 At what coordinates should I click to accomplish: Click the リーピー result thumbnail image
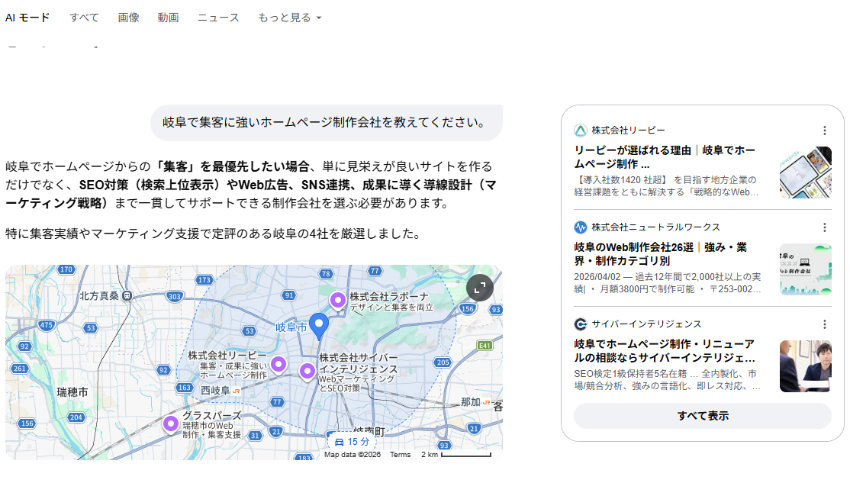pyautogui.click(x=806, y=172)
